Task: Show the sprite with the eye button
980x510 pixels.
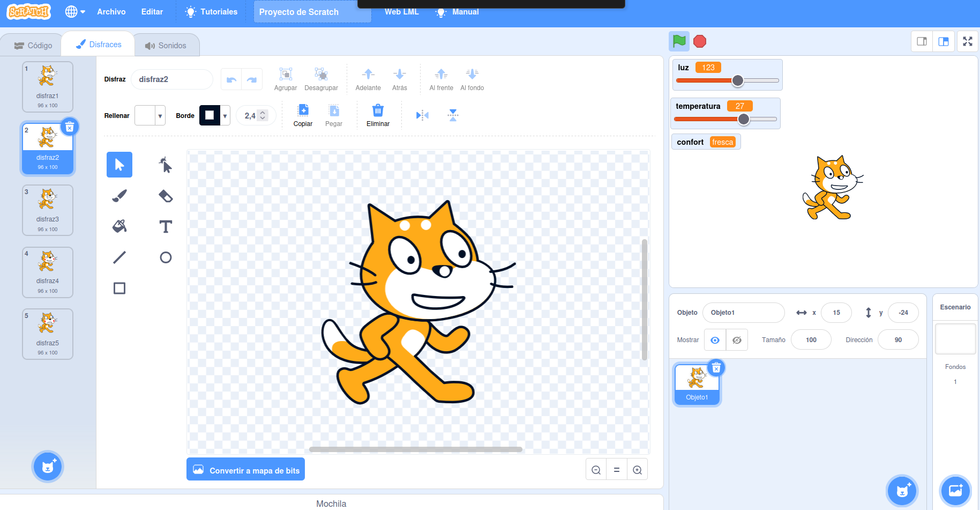Action: tap(715, 340)
